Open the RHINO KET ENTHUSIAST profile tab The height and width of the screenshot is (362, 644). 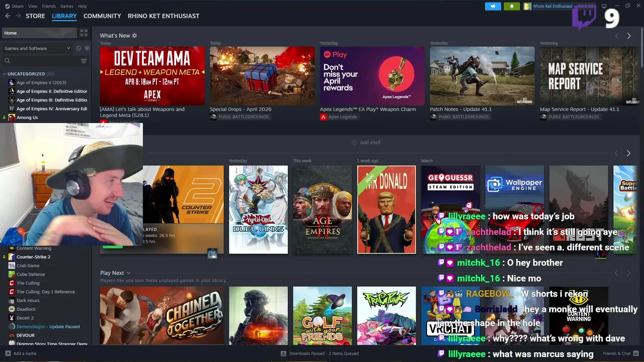point(164,16)
